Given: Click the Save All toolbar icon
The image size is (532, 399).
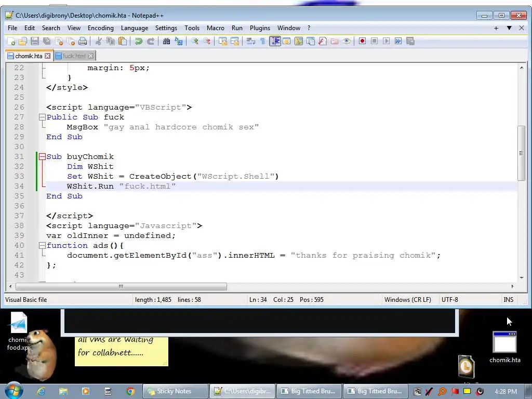Looking at the screenshot, I should (46, 42).
